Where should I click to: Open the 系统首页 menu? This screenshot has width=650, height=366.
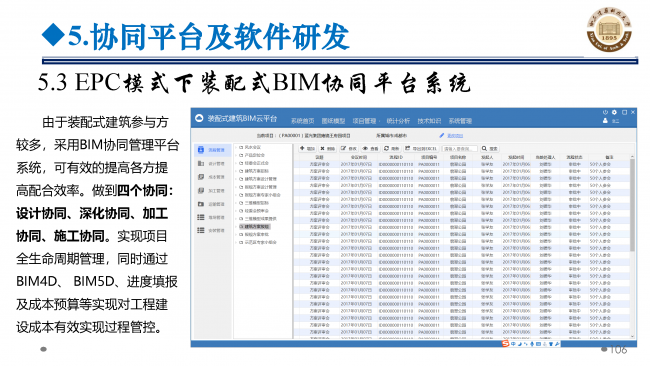tap(303, 121)
